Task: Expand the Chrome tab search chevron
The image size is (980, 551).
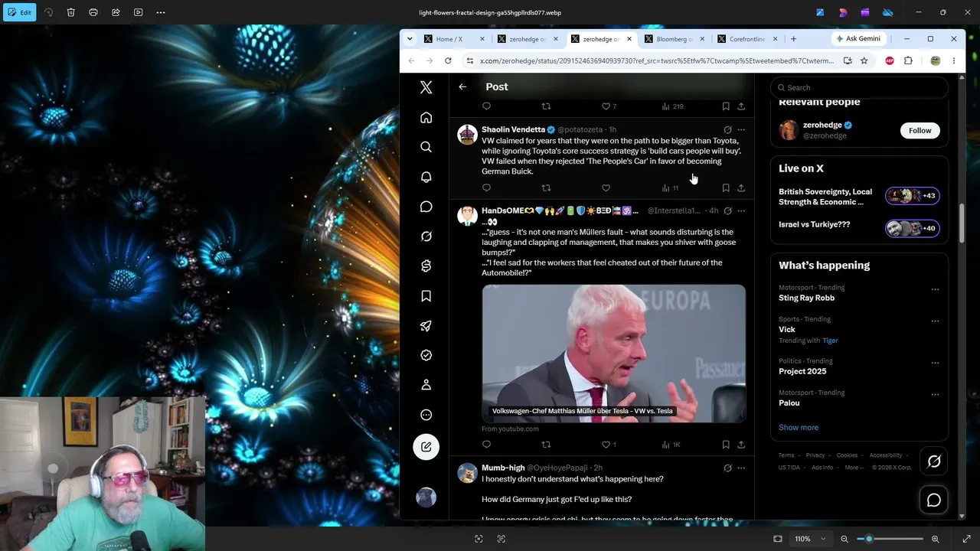Action: click(410, 39)
